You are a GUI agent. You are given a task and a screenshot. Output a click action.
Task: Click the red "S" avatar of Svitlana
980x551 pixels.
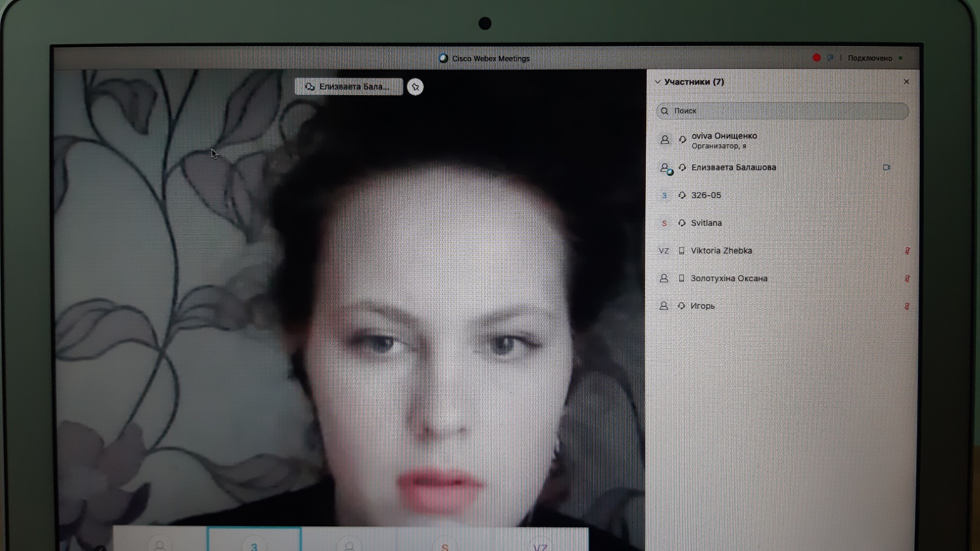pos(664,224)
